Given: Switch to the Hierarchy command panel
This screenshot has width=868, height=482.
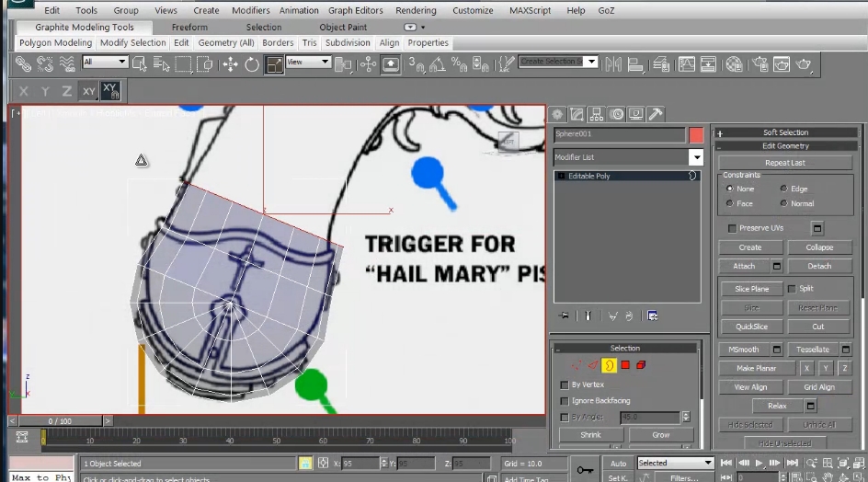Looking at the screenshot, I should click(596, 114).
